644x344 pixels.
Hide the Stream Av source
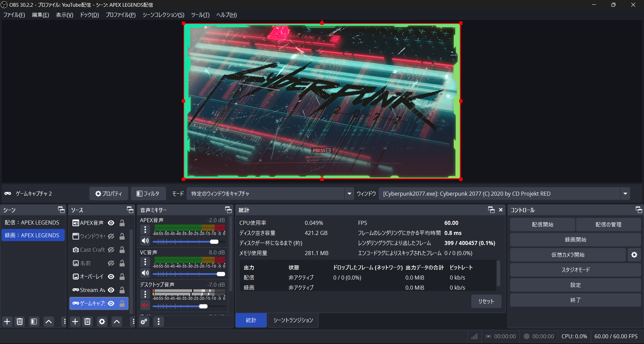[111, 290]
